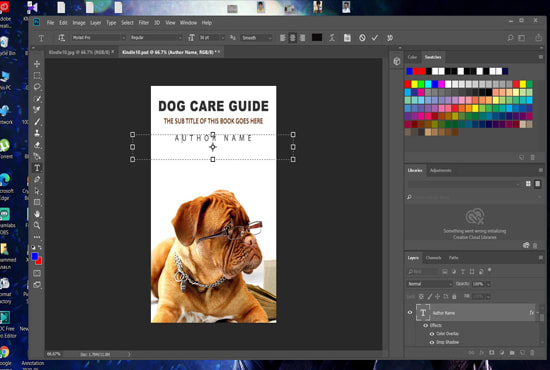The image size is (550, 370).
Task: Select the Rectangle shape tool
Action: [x=37, y=202]
